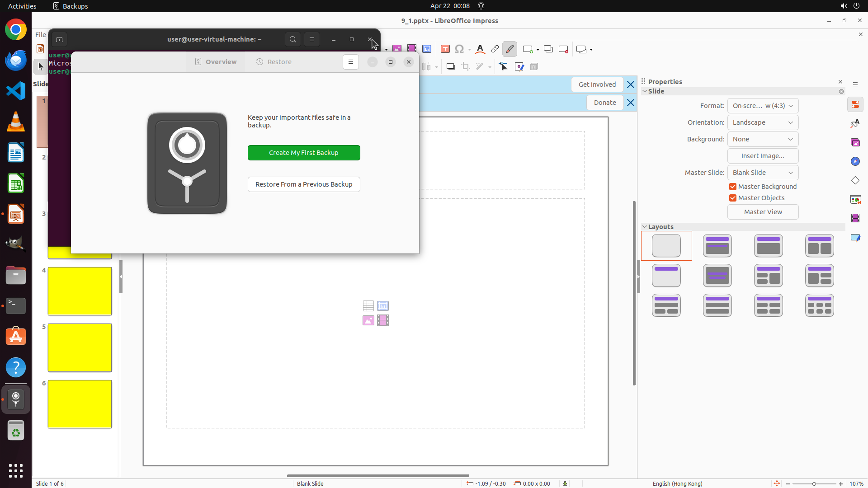The width and height of the screenshot is (868, 488).
Task: Click the Insert Text Box icon
Action: (x=445, y=49)
